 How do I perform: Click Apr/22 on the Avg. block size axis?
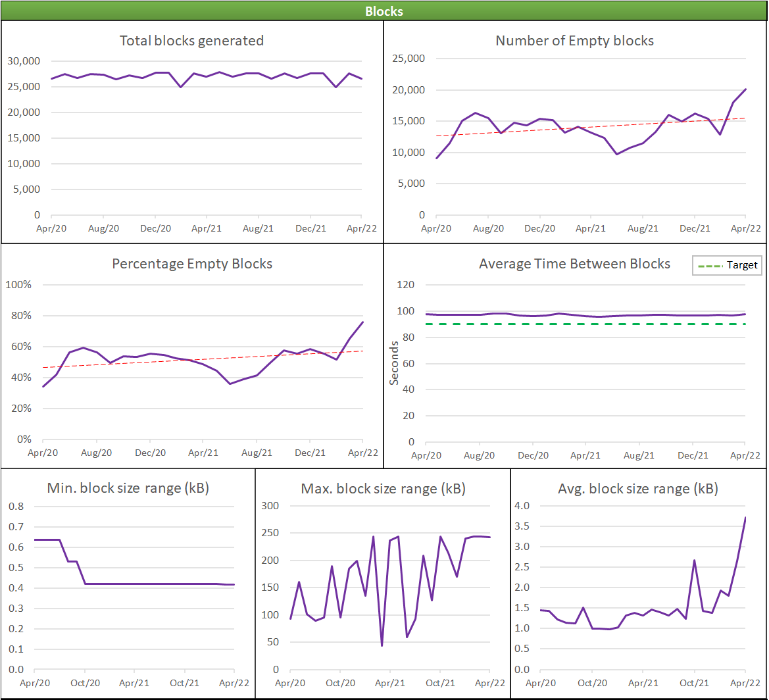(745, 683)
